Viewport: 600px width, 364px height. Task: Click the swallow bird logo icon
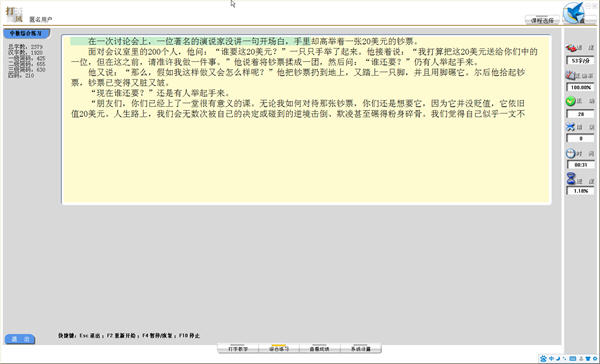[x=574, y=13]
